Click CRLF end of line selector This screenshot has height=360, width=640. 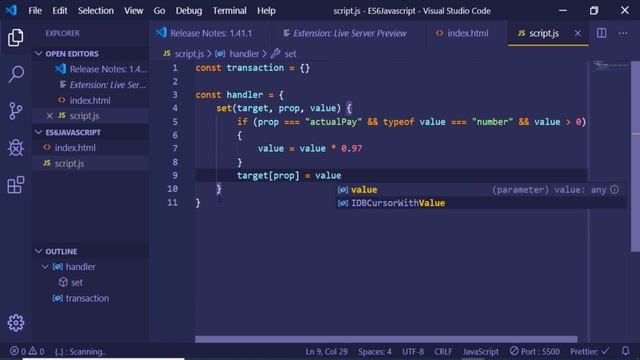point(443,351)
